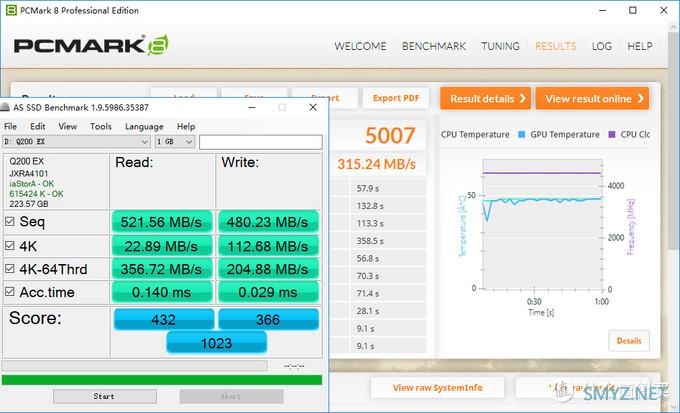Click the 315.24 MB/s bandwidth value
This screenshot has height=413, width=680.
(376, 164)
